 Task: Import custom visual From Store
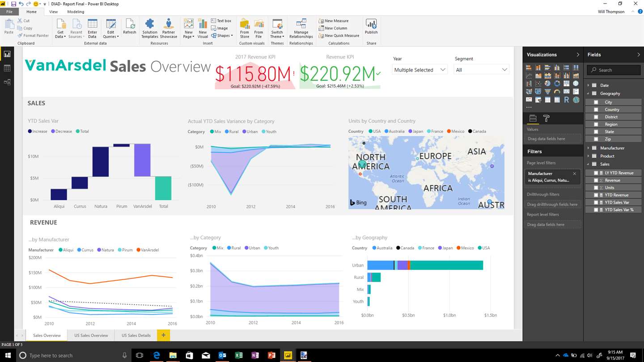tap(245, 28)
